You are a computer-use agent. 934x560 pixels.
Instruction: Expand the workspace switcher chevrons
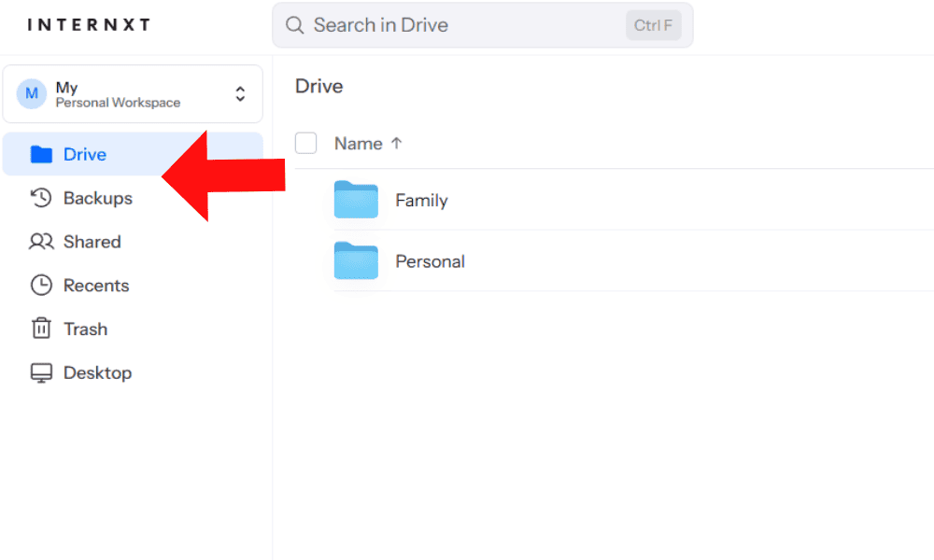[240, 93]
